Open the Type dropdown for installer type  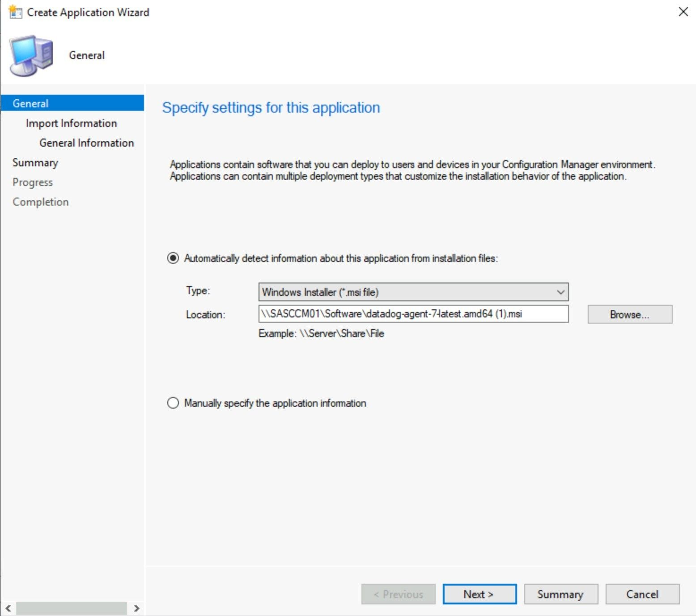coord(413,292)
